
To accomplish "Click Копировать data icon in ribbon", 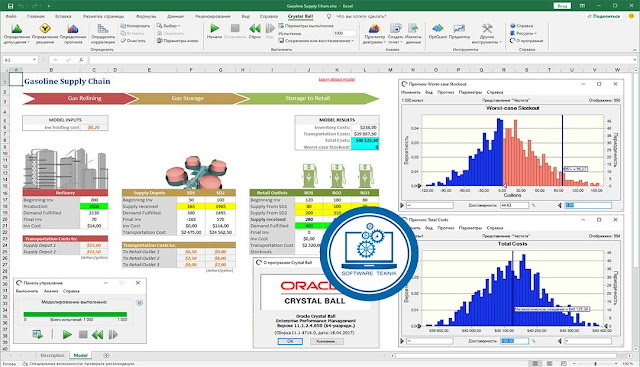I will tap(123, 26).
